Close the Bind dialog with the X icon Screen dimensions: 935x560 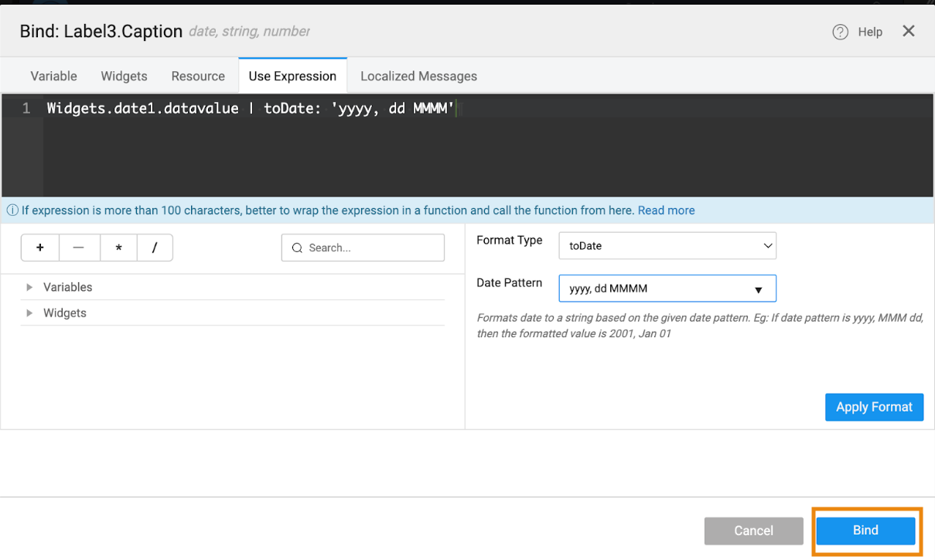pos(909,31)
